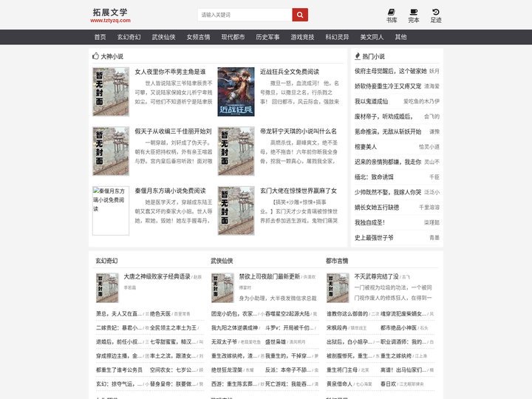Open 科幻灵异 category in navigation bar
532x399 pixels.
[337, 37]
